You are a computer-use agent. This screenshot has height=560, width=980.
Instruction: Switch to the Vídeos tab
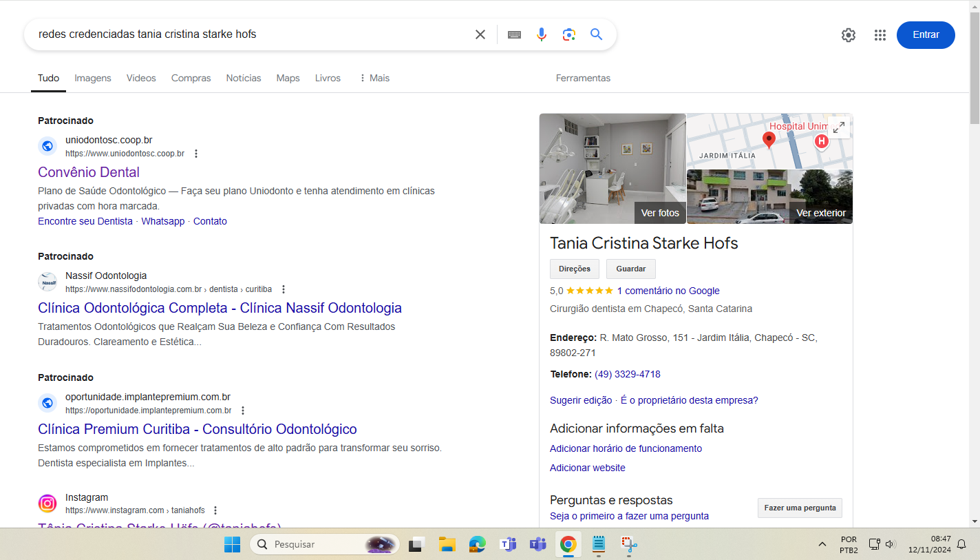(141, 78)
